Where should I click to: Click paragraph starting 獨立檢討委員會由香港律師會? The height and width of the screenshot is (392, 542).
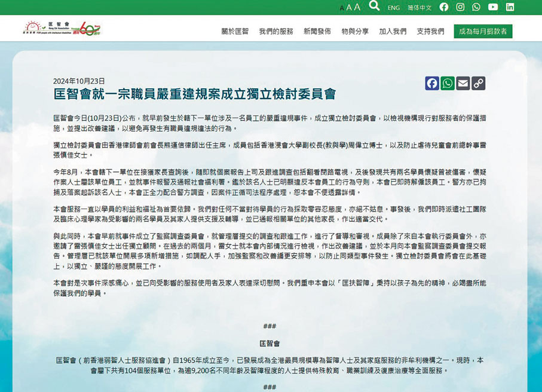(x=270, y=150)
